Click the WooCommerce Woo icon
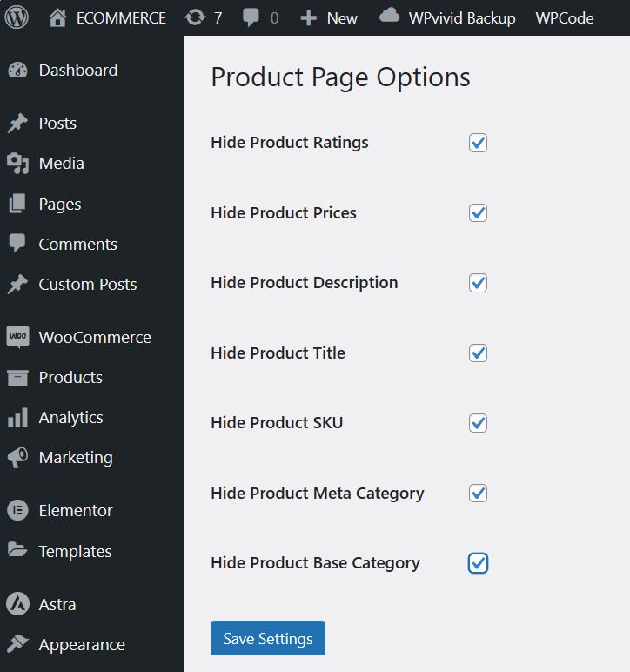Viewport: 630px width, 672px height. click(x=17, y=336)
